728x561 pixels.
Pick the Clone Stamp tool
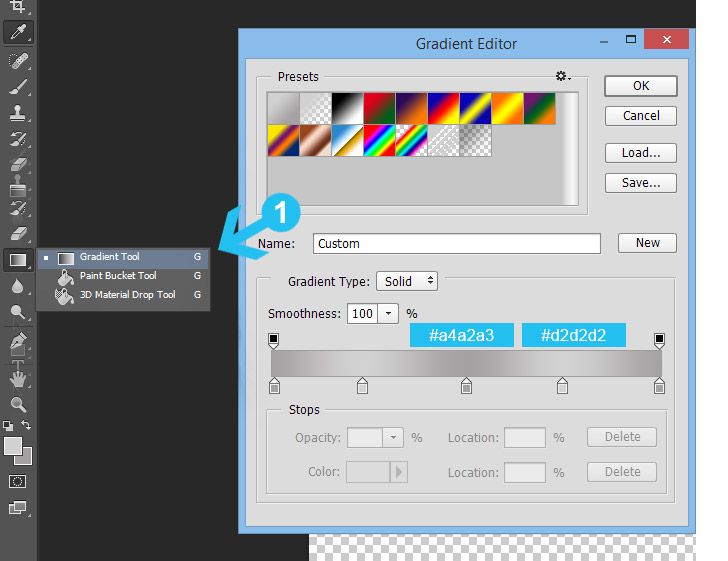[18, 112]
